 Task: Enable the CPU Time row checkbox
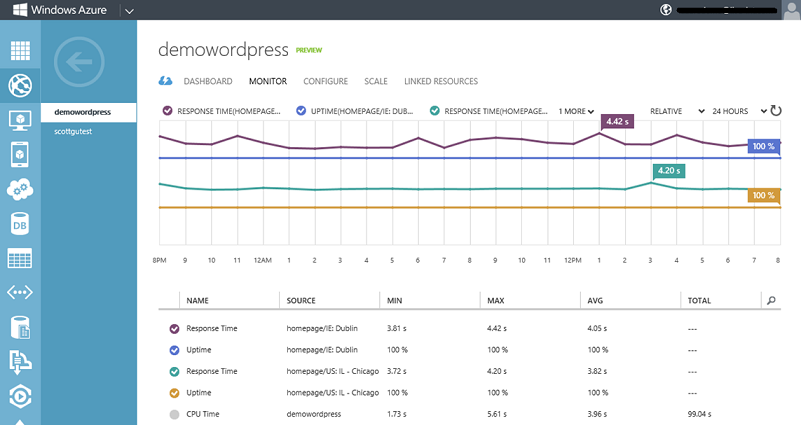pos(174,414)
